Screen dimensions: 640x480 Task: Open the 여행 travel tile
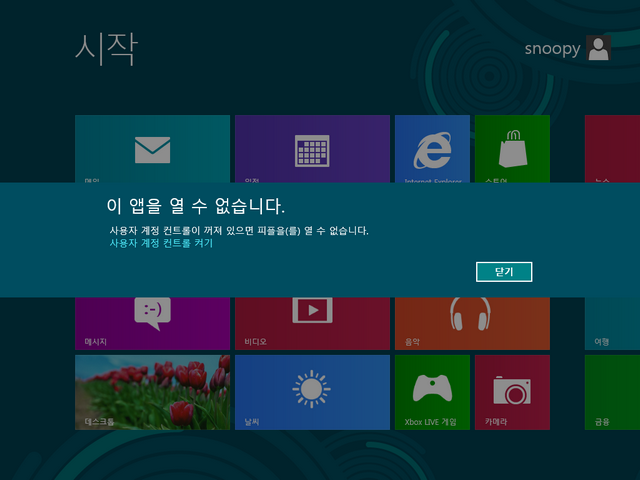[612, 323]
